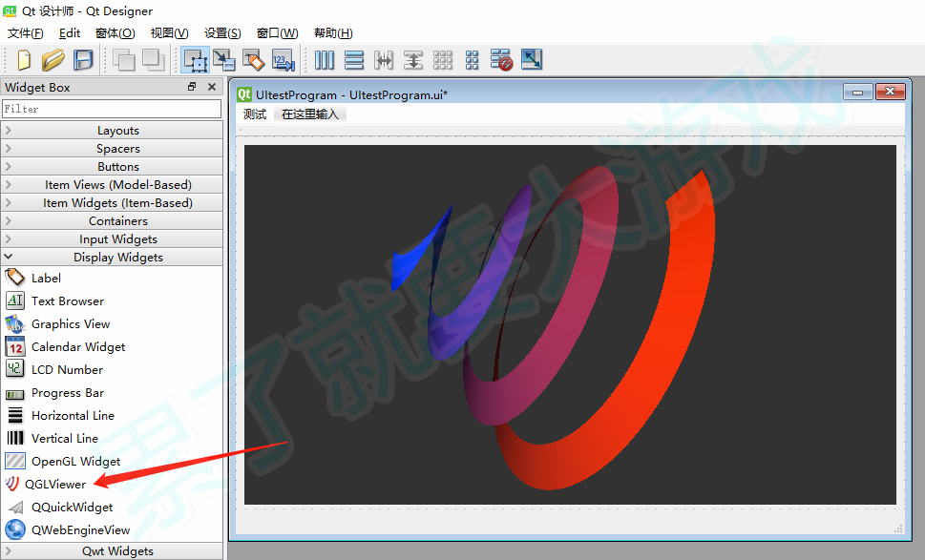Screen dimensions: 925x560
Task: Float the Widget Box panel
Action: coord(192,86)
